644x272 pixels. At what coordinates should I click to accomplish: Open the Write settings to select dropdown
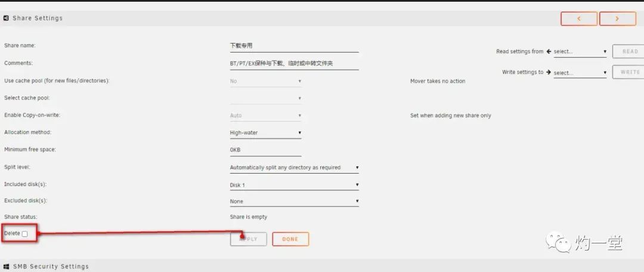[580, 73]
